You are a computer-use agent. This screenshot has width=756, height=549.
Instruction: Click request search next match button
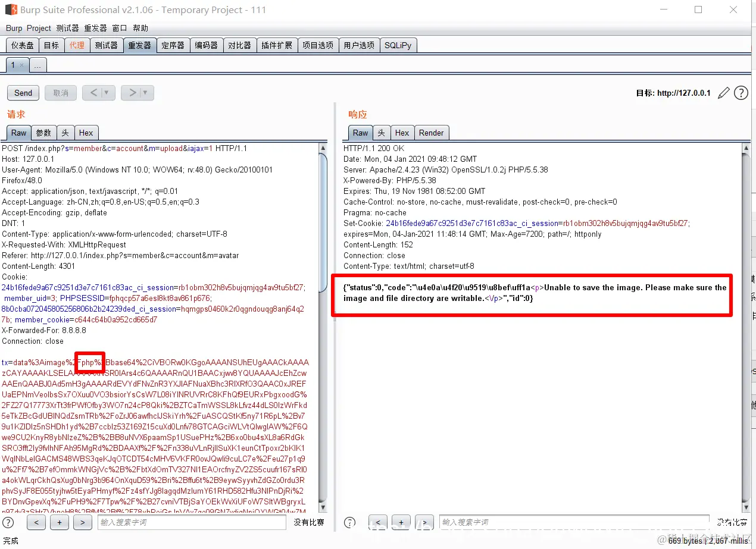coord(83,522)
